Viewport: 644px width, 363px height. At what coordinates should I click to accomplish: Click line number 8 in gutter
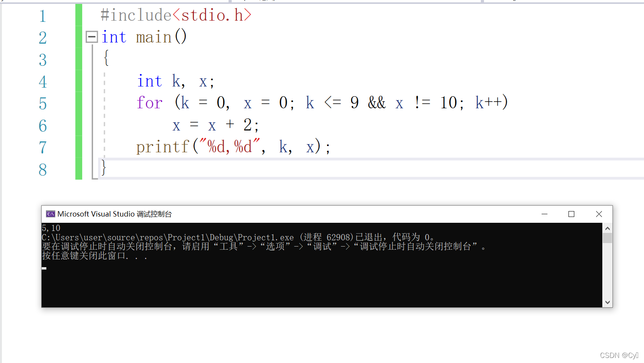click(43, 170)
